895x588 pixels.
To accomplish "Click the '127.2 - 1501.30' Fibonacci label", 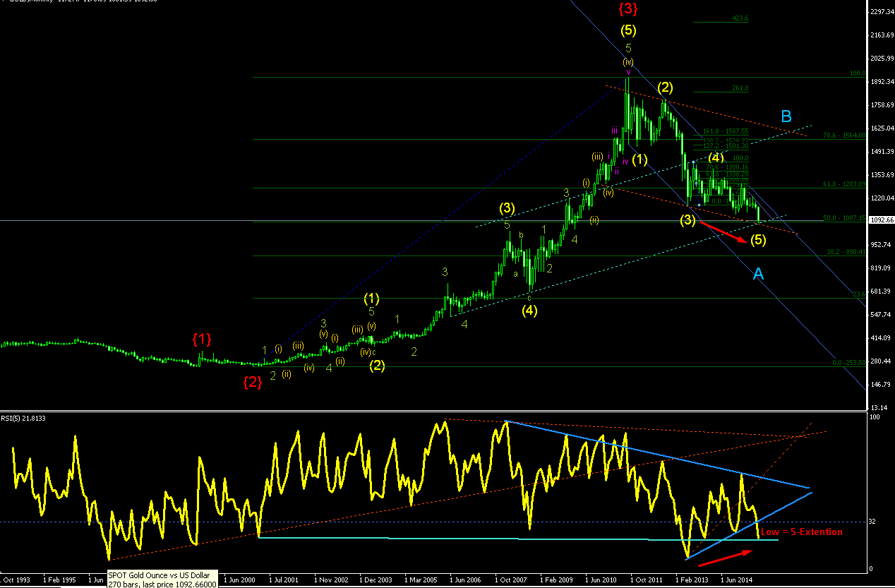I will pyautogui.click(x=726, y=145).
